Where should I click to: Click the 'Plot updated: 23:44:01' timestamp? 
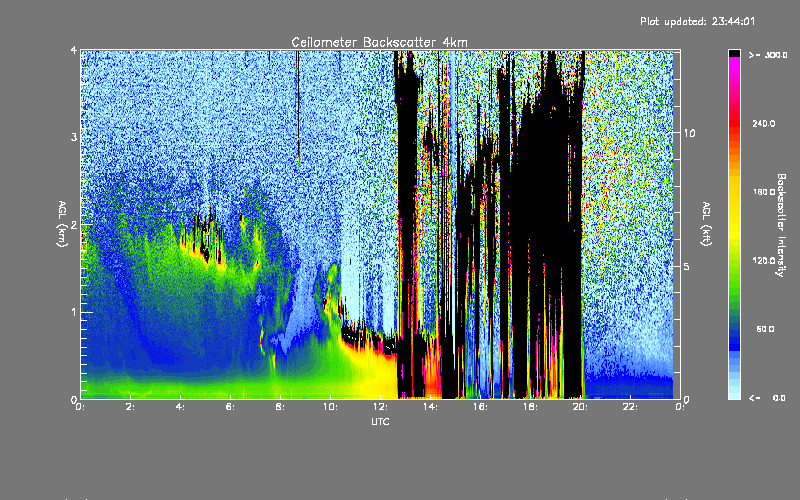coord(697,21)
